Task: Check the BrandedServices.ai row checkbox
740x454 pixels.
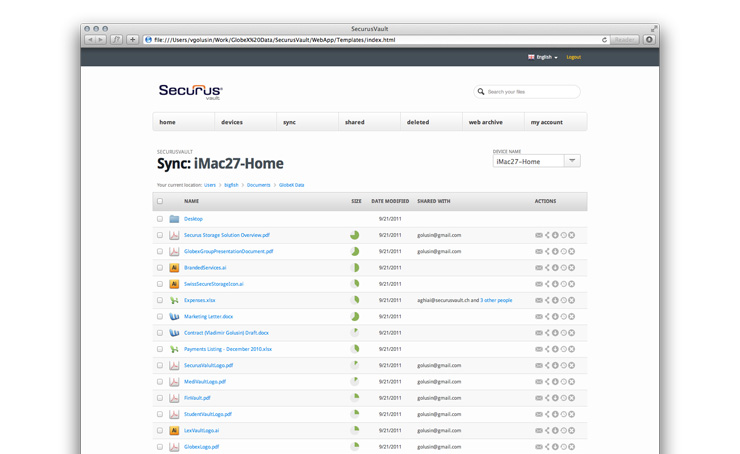Action: coord(160,268)
